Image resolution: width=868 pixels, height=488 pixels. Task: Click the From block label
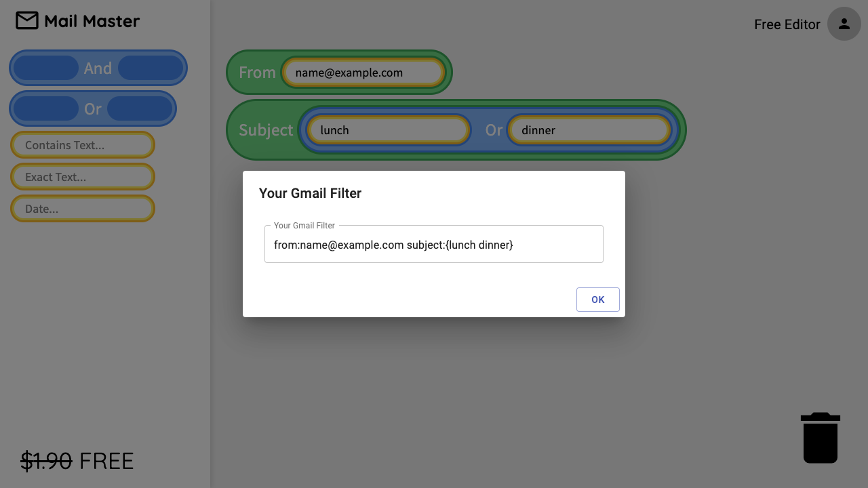(257, 73)
